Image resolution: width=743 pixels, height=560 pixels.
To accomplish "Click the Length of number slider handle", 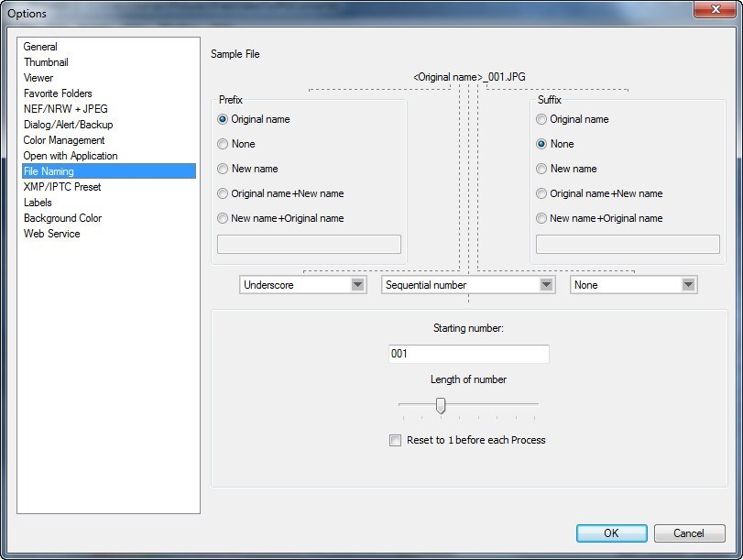I will point(441,405).
